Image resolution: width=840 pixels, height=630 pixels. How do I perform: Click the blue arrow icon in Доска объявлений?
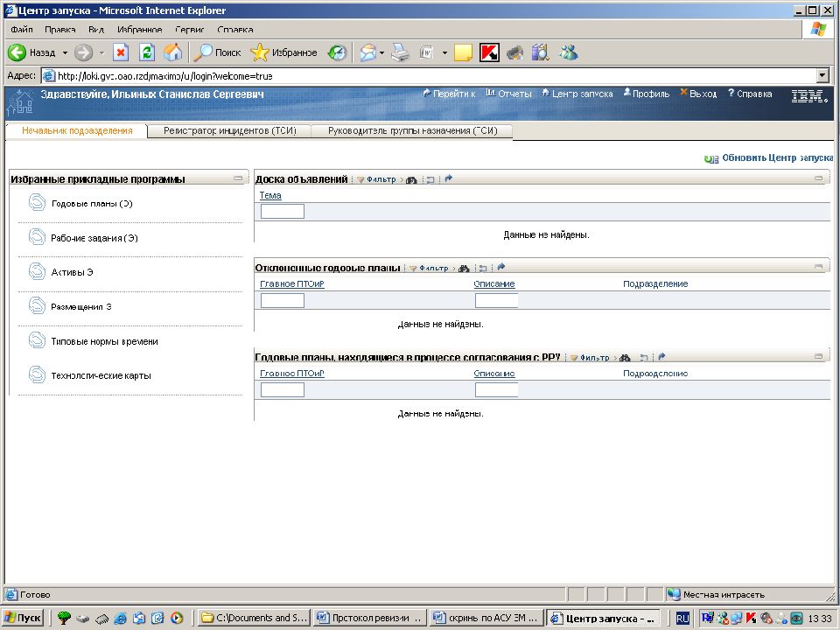(x=448, y=178)
